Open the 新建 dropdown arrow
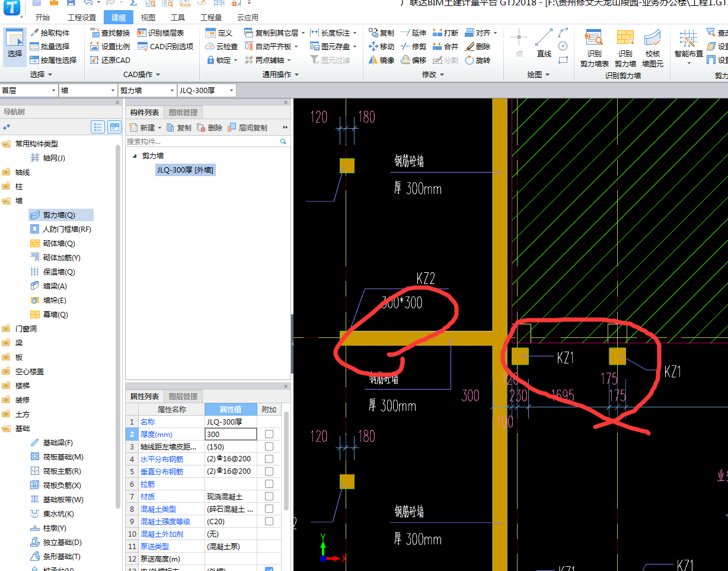The image size is (728, 571). [160, 127]
